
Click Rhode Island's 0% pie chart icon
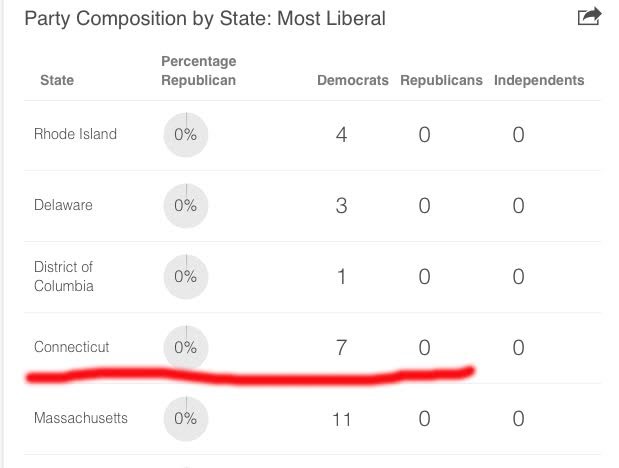pos(185,134)
